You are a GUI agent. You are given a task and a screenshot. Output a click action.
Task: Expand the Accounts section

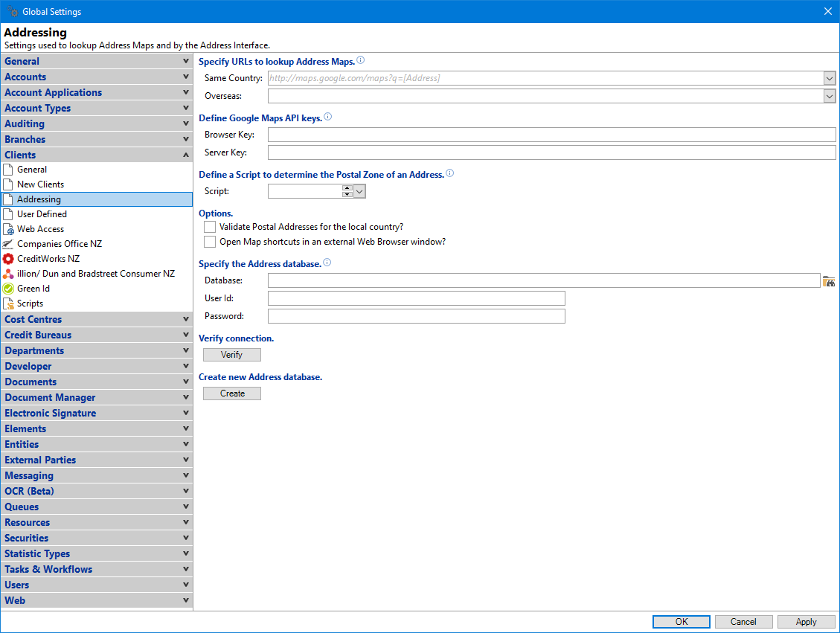(97, 77)
